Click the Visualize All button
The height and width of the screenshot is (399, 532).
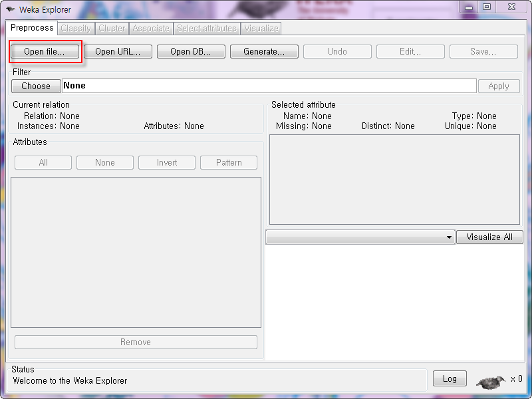(x=489, y=237)
